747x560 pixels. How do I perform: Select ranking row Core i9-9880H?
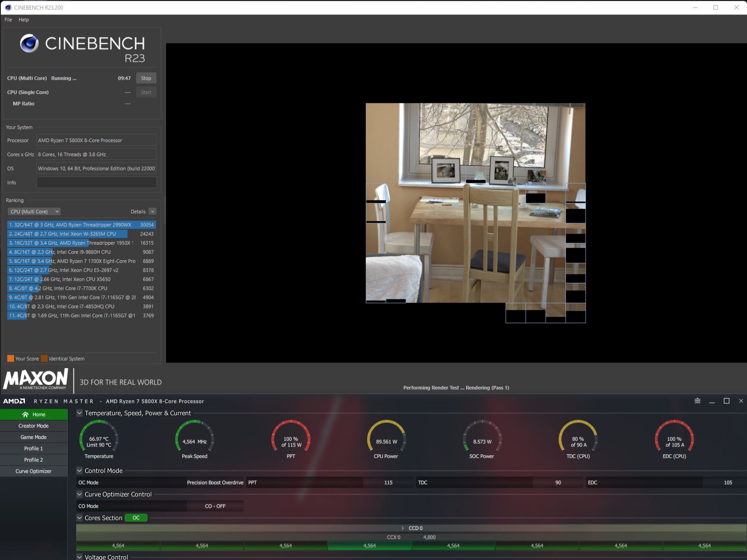(x=81, y=252)
